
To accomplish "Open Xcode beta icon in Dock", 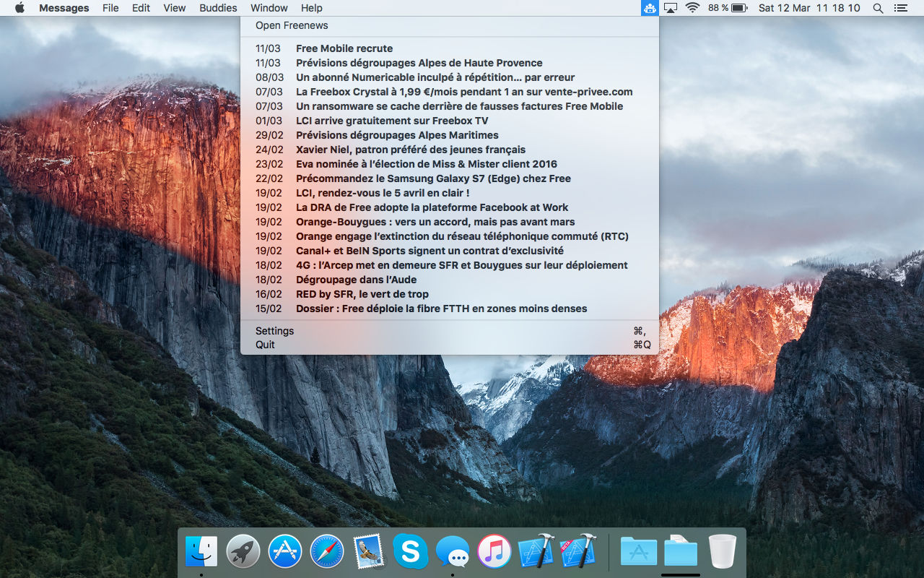I will coord(578,551).
